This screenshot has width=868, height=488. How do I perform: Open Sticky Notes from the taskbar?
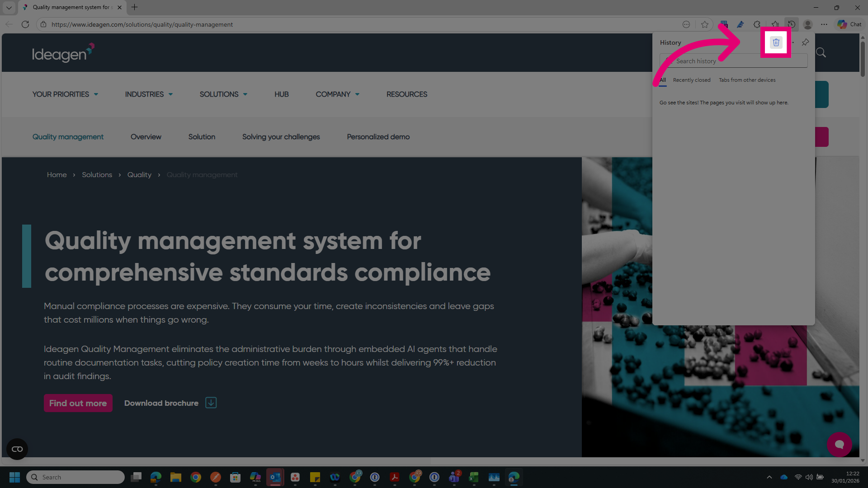click(315, 477)
